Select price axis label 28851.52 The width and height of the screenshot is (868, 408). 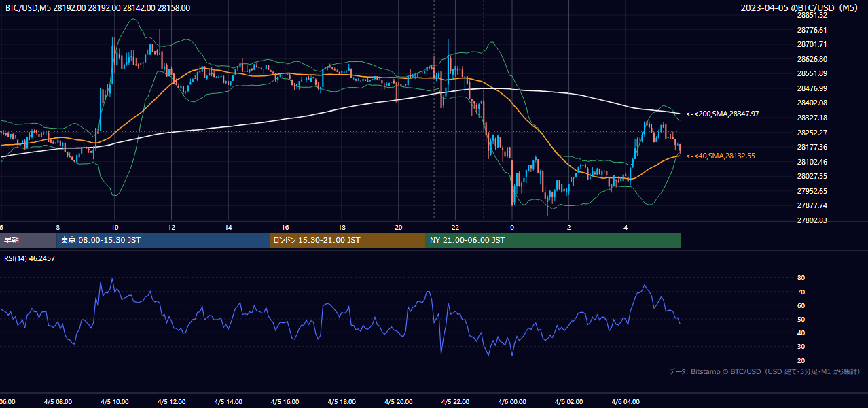812,15
